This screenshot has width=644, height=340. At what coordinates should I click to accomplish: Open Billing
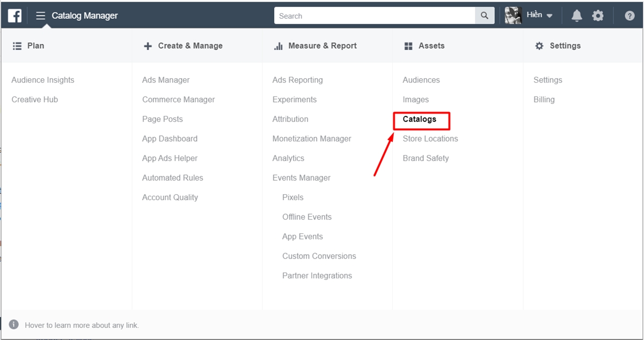544,100
